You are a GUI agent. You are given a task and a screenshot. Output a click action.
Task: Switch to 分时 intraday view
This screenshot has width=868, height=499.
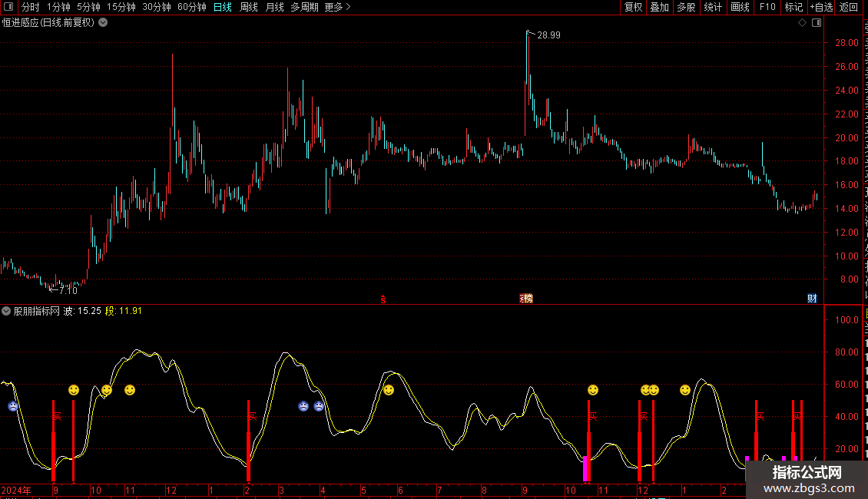31,7
